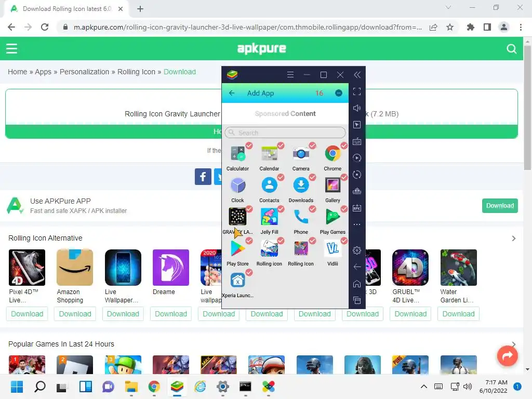Expand Rolling Icon Alternative arrow

click(514, 238)
